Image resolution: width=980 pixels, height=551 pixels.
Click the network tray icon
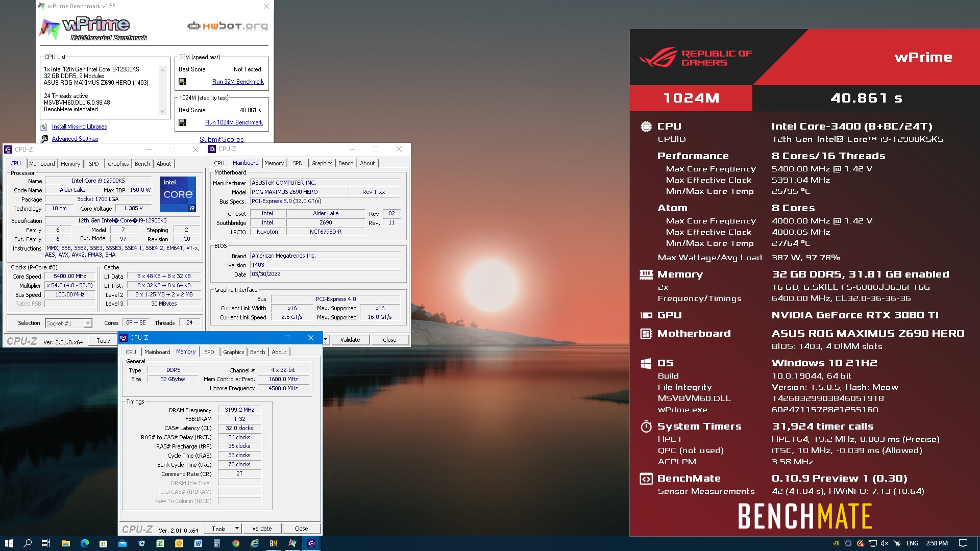873,543
